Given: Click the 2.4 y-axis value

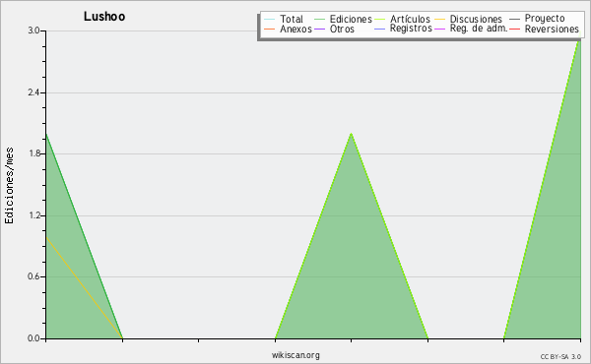Looking at the screenshot, I should coord(33,92).
